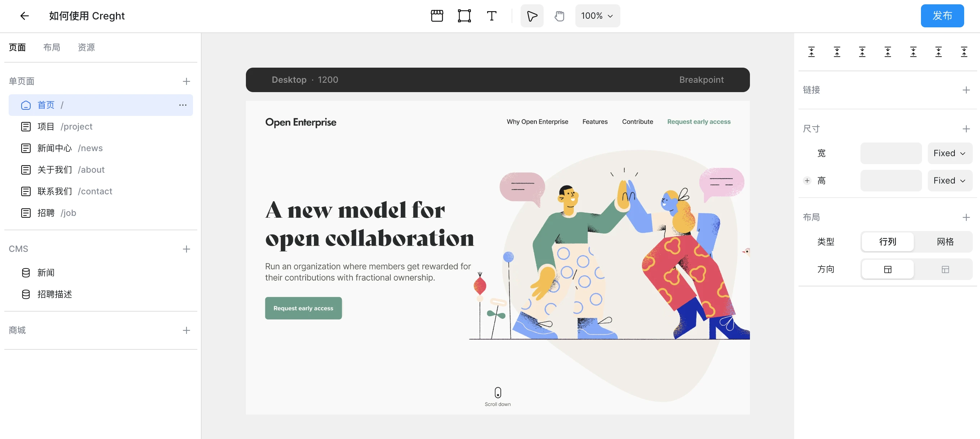Select the pointer cursor tool
The height and width of the screenshot is (439, 980).
[x=532, y=16]
